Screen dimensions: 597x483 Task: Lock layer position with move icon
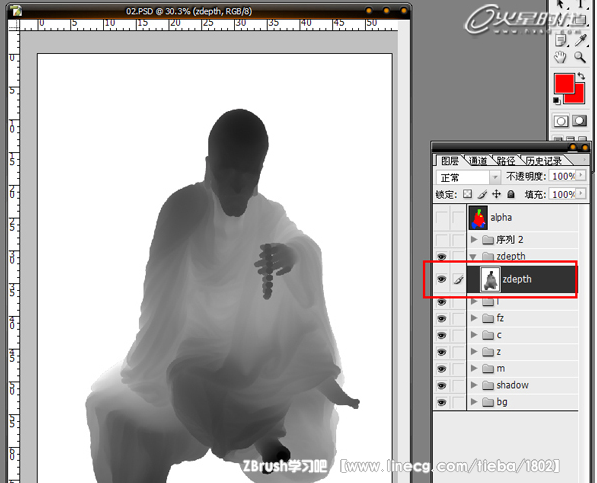(x=496, y=194)
